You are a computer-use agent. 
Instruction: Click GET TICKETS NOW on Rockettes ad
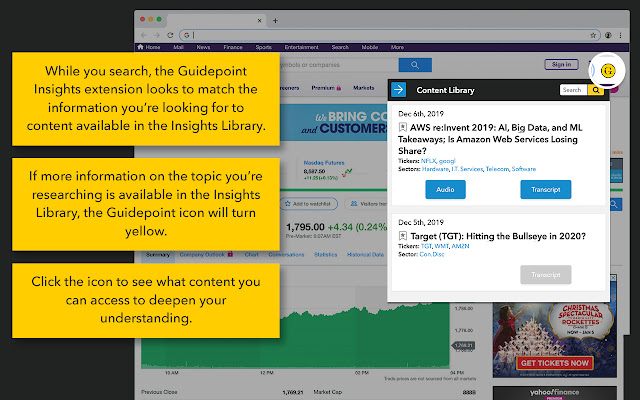point(555,363)
